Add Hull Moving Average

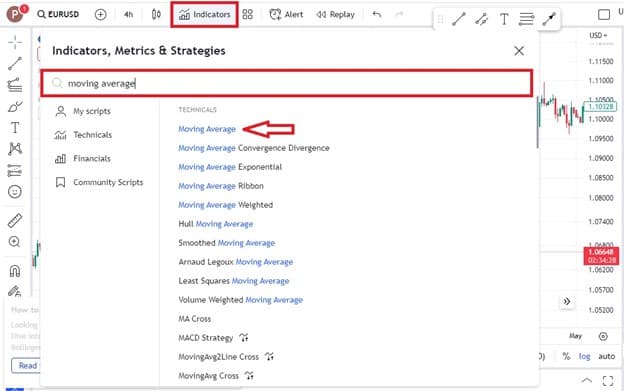pyautogui.click(x=216, y=224)
